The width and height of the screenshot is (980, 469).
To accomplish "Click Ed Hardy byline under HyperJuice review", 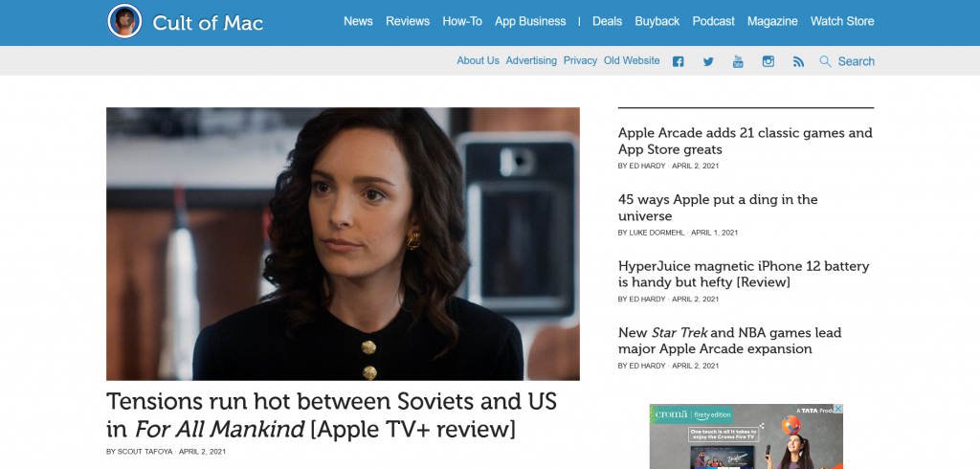I will 647,300.
